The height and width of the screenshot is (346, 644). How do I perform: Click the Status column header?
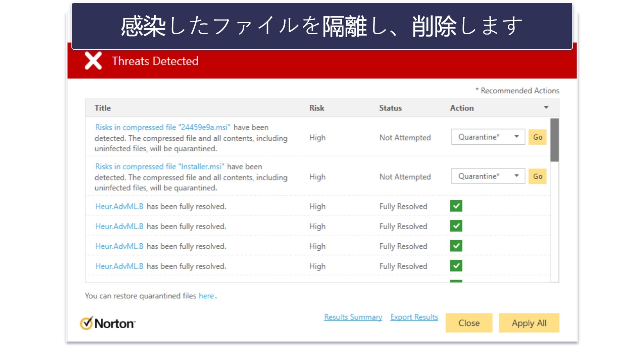tap(390, 108)
